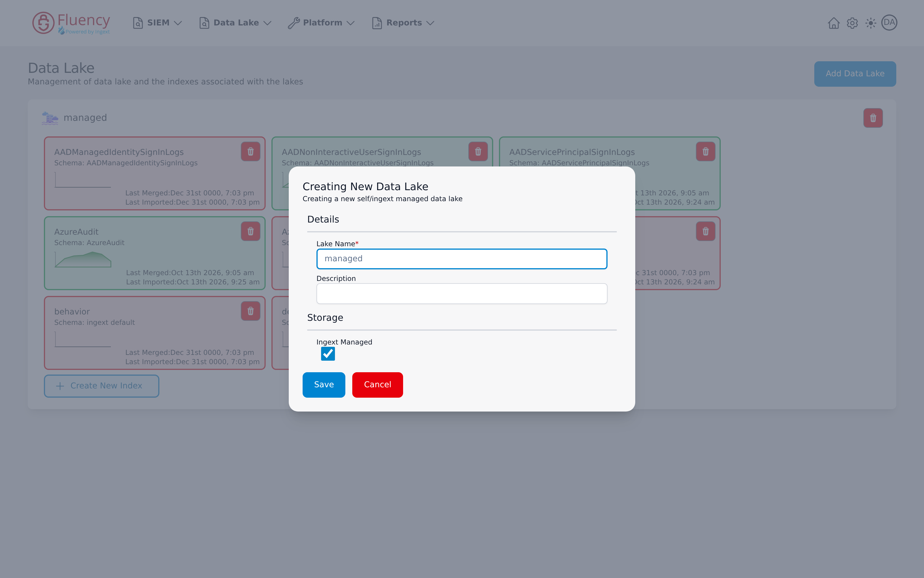This screenshot has height=578, width=924.
Task: Focus the Description input field
Action: click(x=462, y=294)
